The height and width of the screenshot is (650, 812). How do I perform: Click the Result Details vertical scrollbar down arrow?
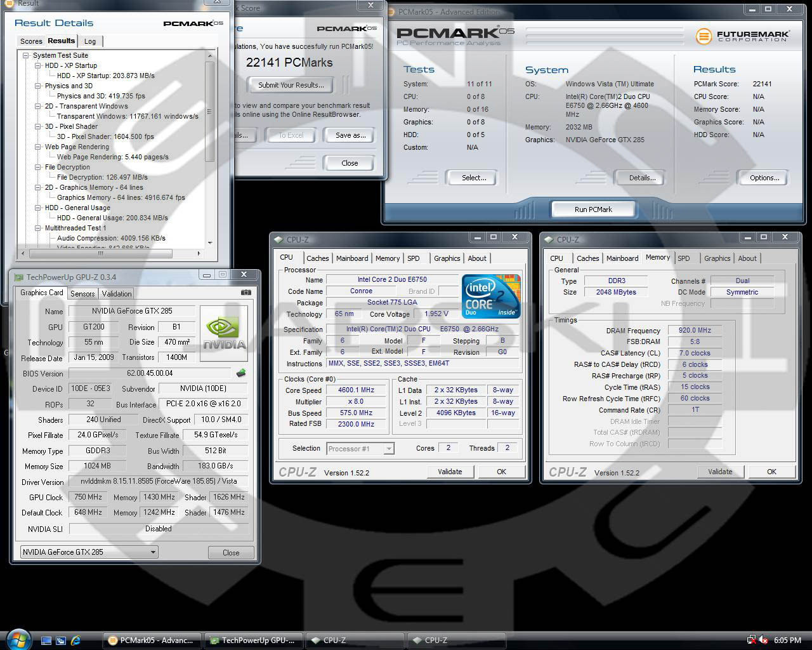210,242
